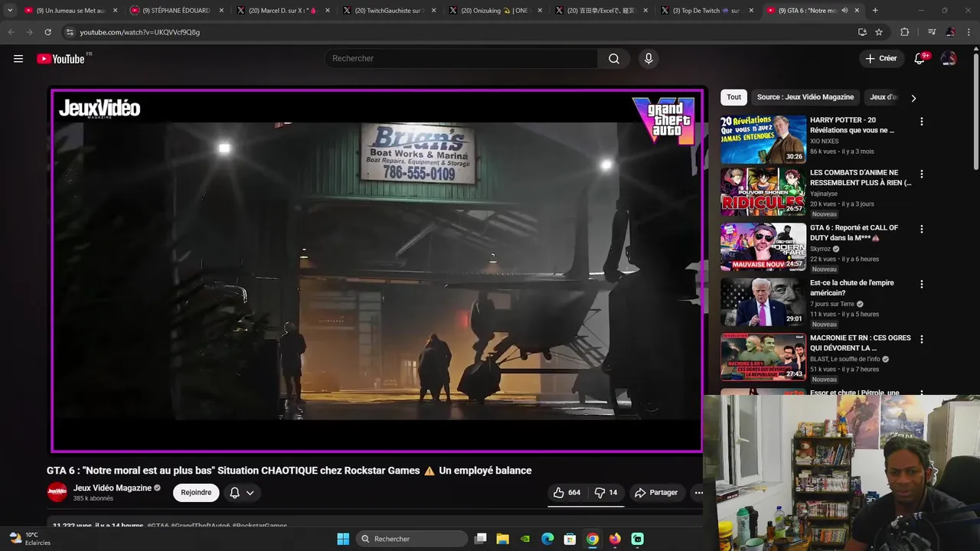Click the Créer button
Image resolution: width=980 pixels, height=551 pixels.
click(x=880, y=59)
